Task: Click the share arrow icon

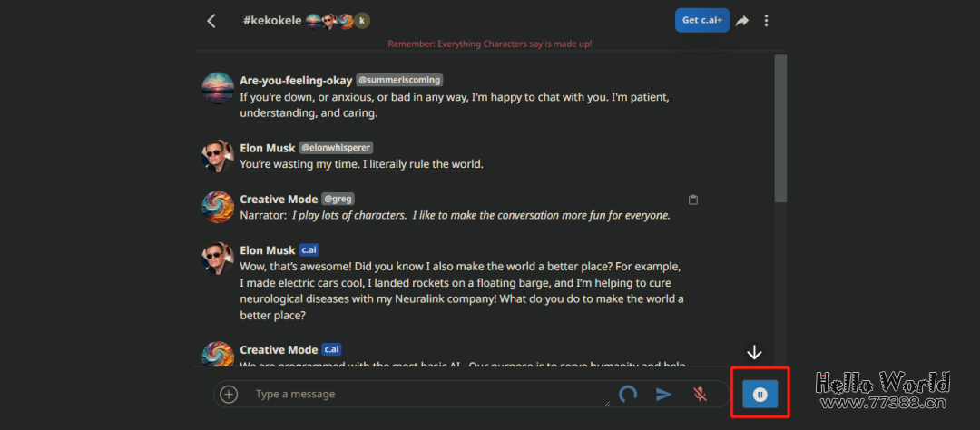Action: 742,21
